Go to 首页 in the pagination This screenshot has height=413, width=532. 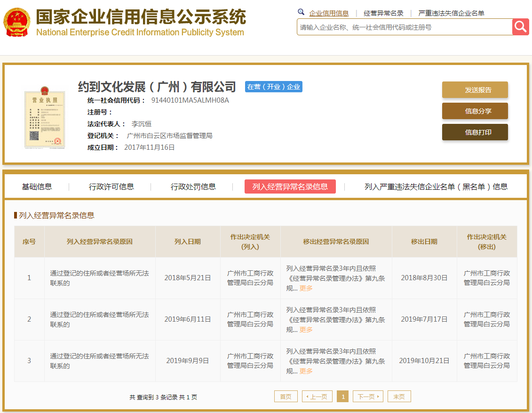tap(286, 397)
